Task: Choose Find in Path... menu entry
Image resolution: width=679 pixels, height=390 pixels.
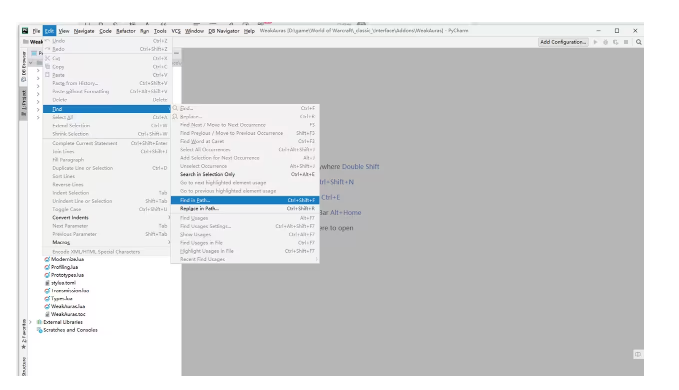Action: (245, 200)
